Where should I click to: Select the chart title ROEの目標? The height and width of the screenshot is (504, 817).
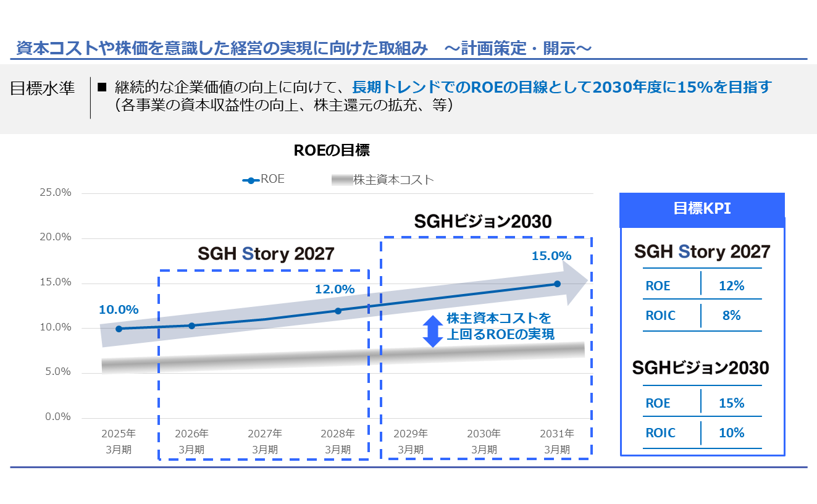pos(331,150)
